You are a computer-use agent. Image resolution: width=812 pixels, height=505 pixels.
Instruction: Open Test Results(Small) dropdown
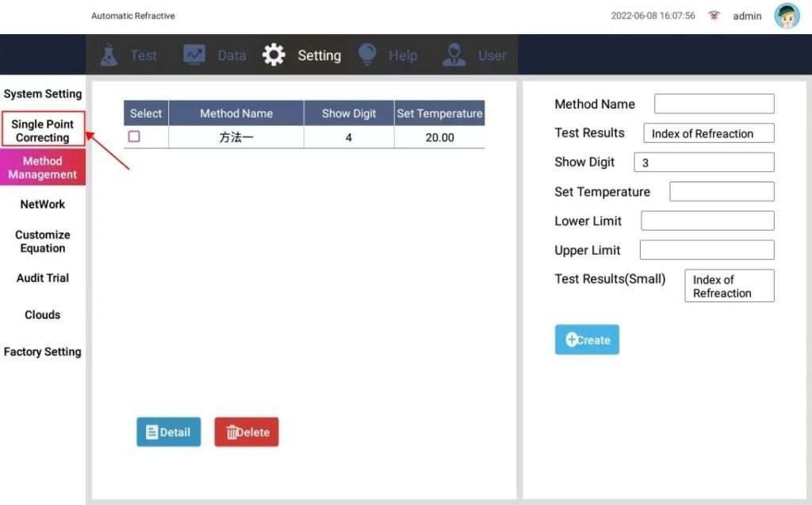(730, 286)
